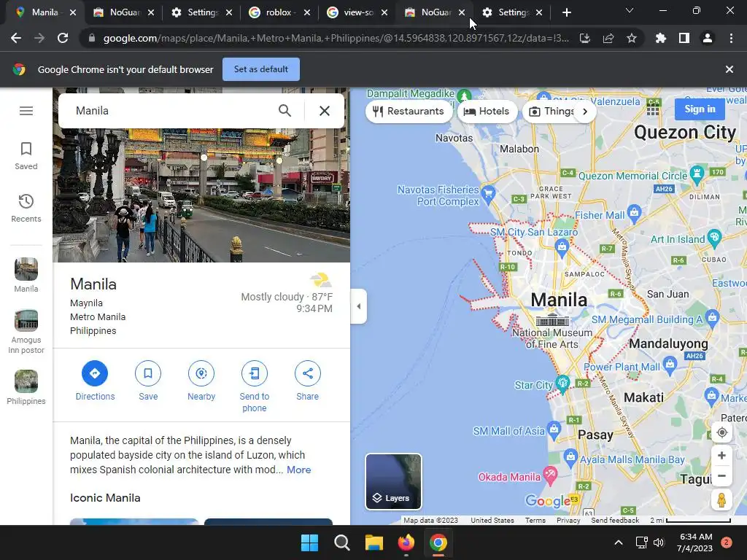The image size is (747, 560).
Task: Filter map by Hotels
Action: coord(487,112)
